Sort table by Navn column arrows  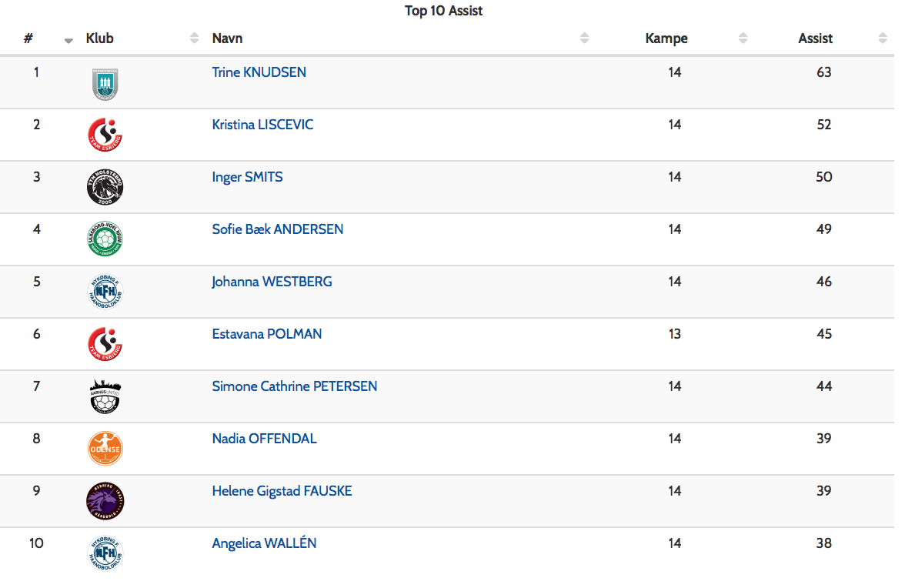click(584, 38)
